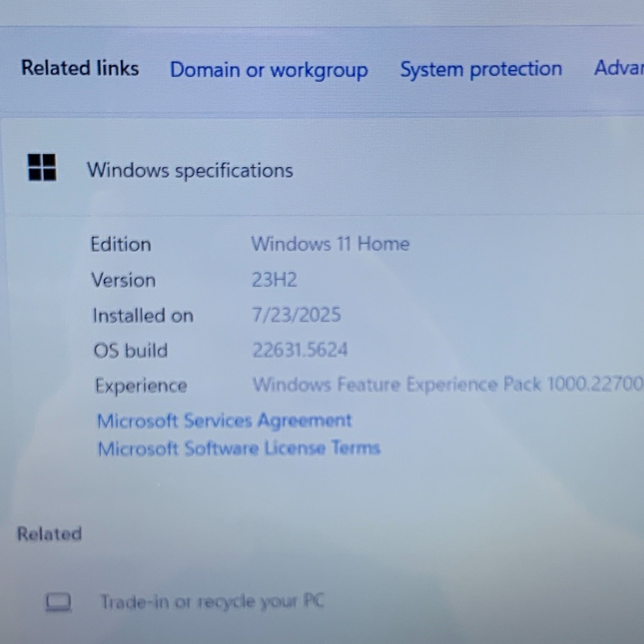Click the Related links label
Viewport: 644px width, 644px height.
click(x=80, y=68)
